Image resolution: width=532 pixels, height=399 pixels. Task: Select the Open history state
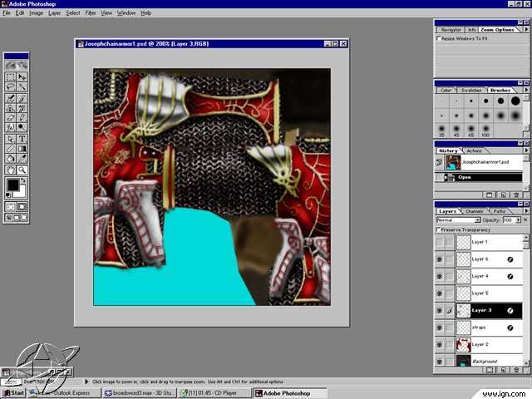(x=479, y=177)
